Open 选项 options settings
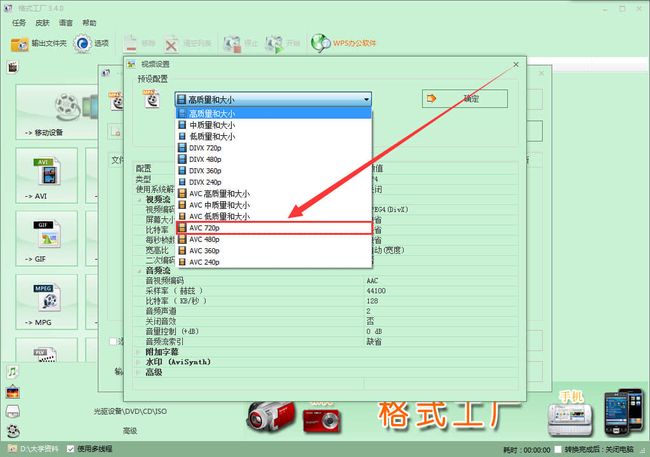The height and width of the screenshot is (457, 650). tap(91, 44)
